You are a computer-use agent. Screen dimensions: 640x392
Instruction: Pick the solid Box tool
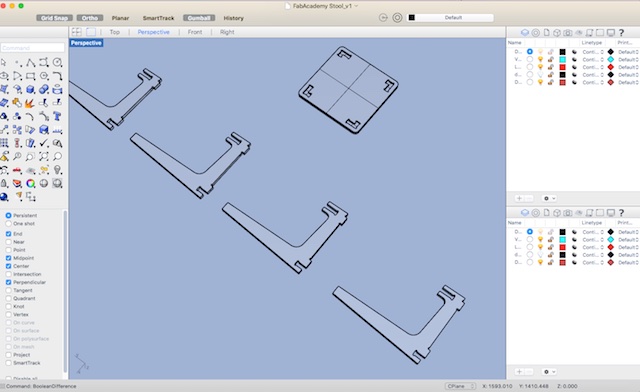point(31,89)
